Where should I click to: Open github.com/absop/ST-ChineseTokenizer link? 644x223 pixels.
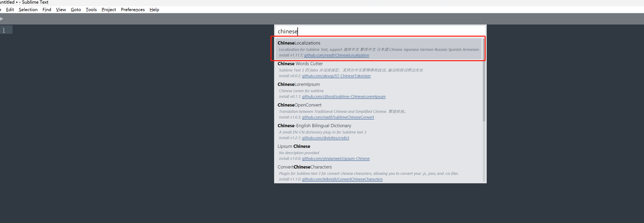coord(336,76)
